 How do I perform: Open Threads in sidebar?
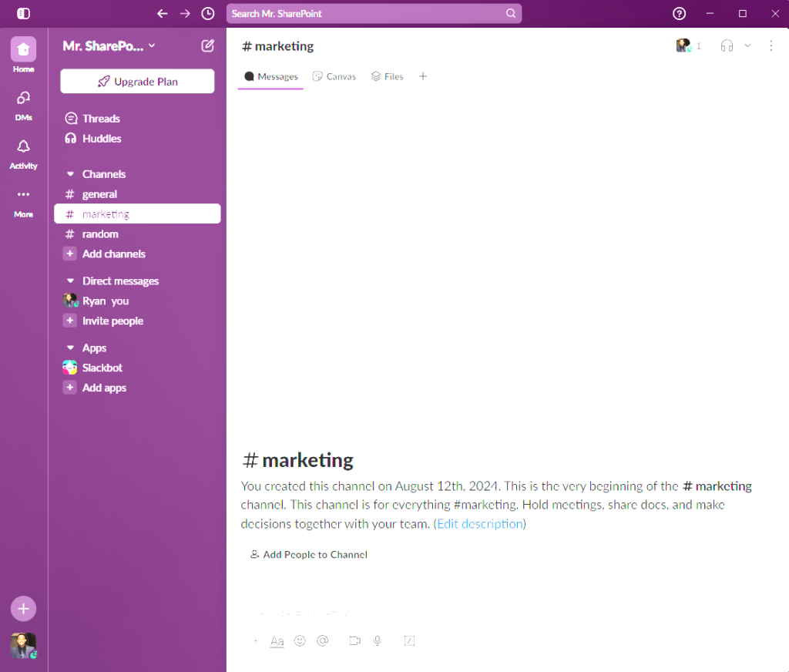pos(137,118)
